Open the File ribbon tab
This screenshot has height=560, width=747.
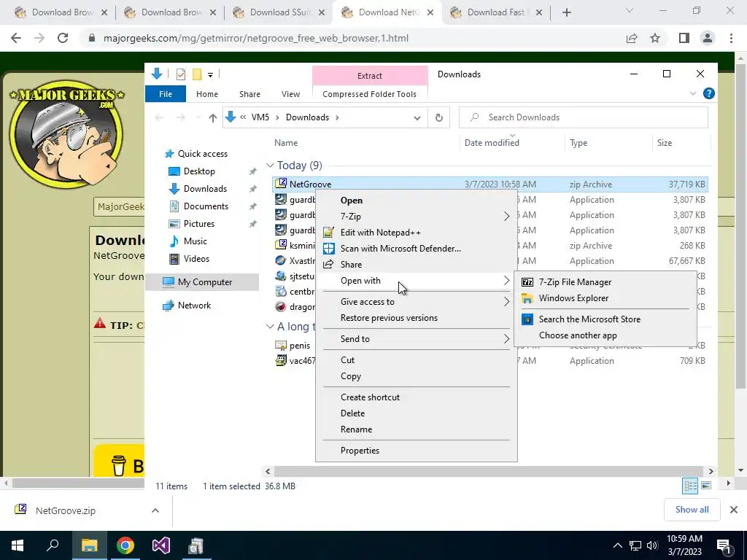pyautogui.click(x=166, y=94)
